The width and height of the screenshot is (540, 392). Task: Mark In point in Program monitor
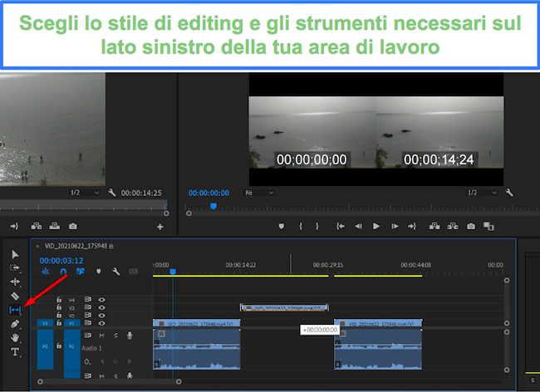coord(301,226)
